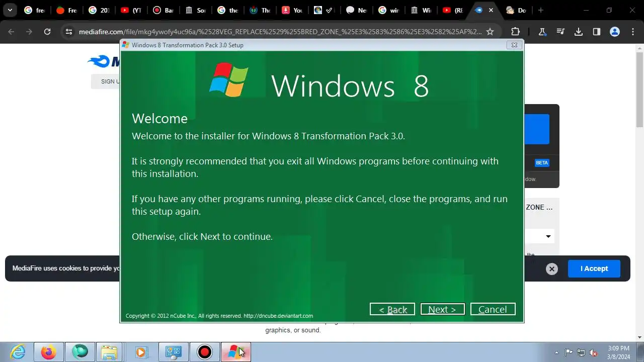Viewport: 644px width, 362px height.
Task: Switch to the first 'fre' Google tab
Action: (35, 10)
